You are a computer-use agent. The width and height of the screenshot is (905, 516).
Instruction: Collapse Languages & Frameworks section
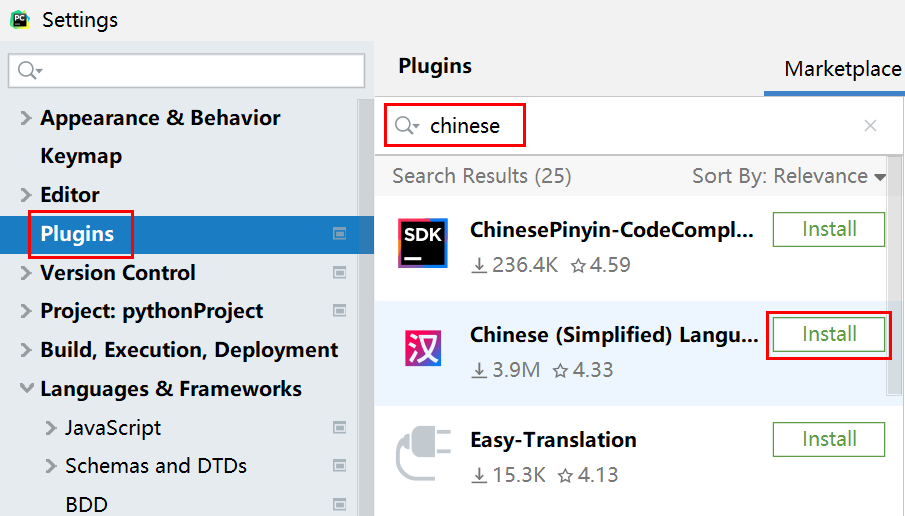coord(27,388)
